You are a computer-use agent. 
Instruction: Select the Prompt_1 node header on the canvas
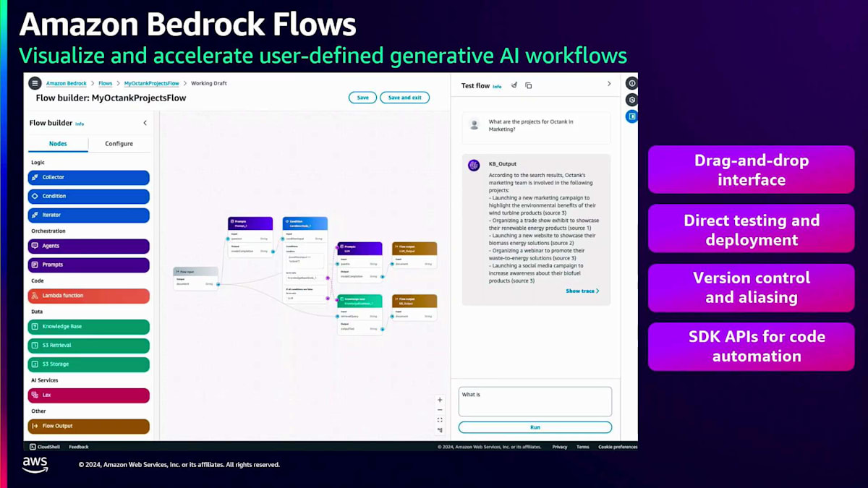tap(250, 223)
